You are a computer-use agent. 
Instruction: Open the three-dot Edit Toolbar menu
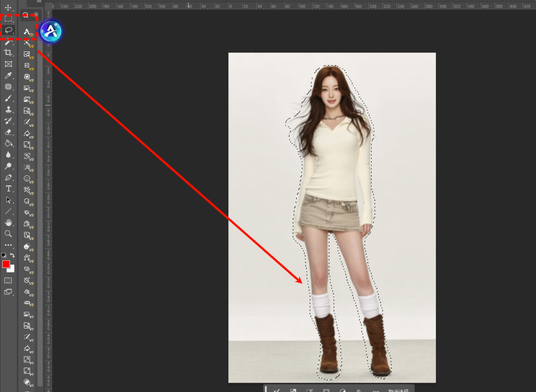point(8,245)
